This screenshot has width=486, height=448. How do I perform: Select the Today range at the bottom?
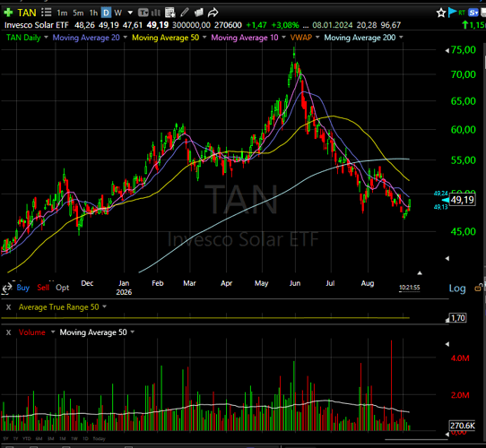click(100, 439)
